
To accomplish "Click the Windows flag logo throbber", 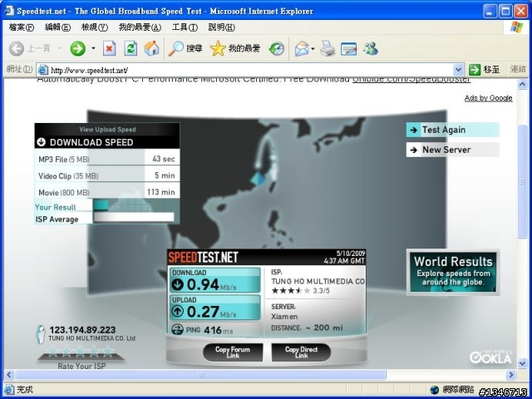I will coord(517,27).
